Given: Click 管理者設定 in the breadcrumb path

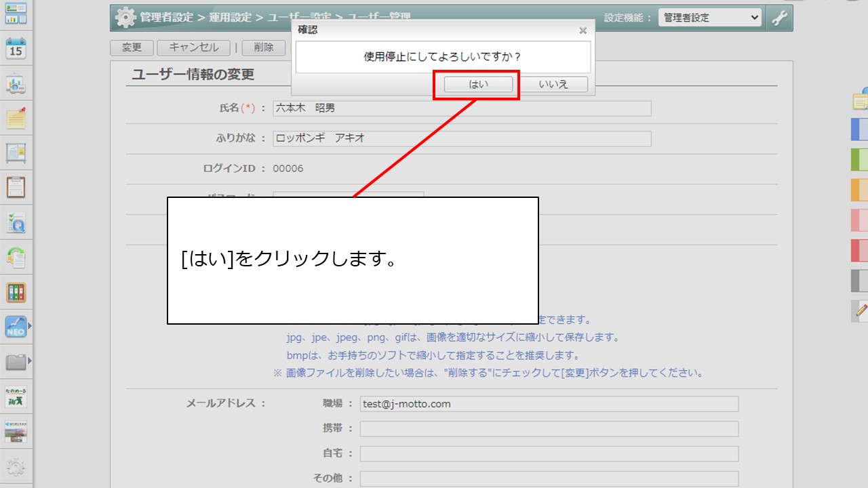Looking at the screenshot, I should 166,18.
